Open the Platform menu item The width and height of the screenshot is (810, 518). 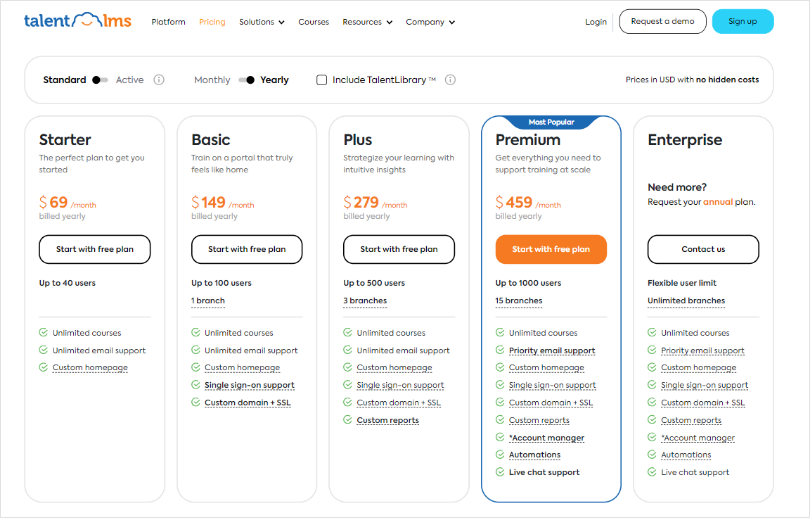(168, 22)
